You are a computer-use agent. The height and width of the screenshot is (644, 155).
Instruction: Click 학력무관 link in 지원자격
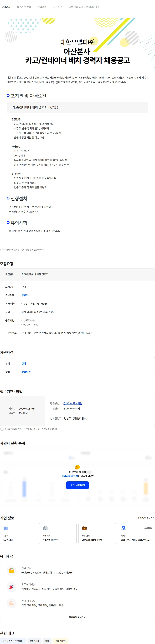(26, 372)
